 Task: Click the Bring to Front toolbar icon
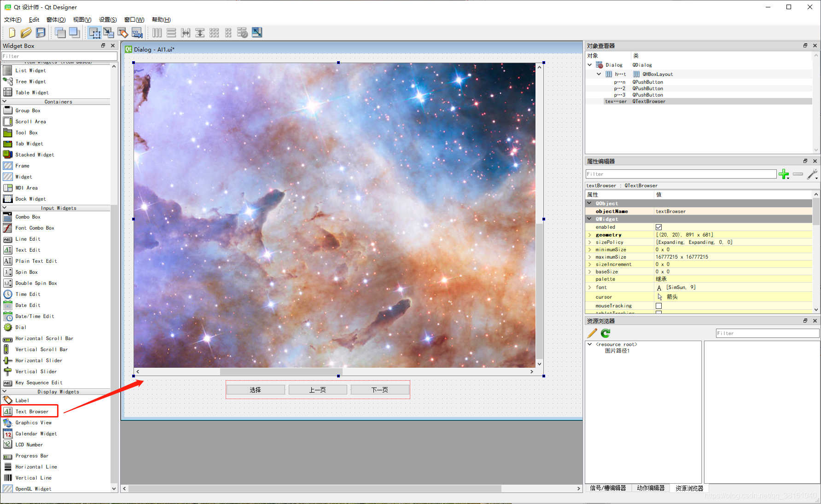[74, 33]
